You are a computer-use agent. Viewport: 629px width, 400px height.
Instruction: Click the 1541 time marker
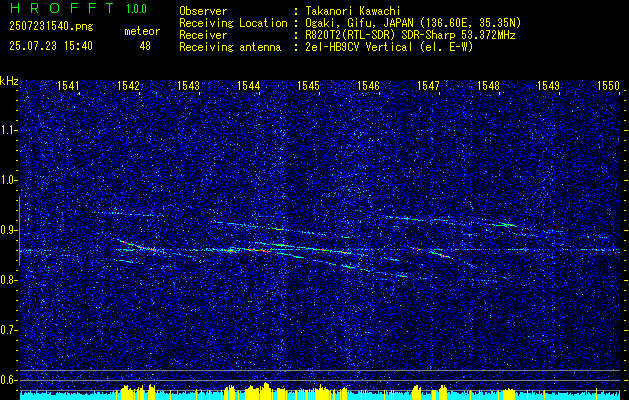tap(68, 85)
